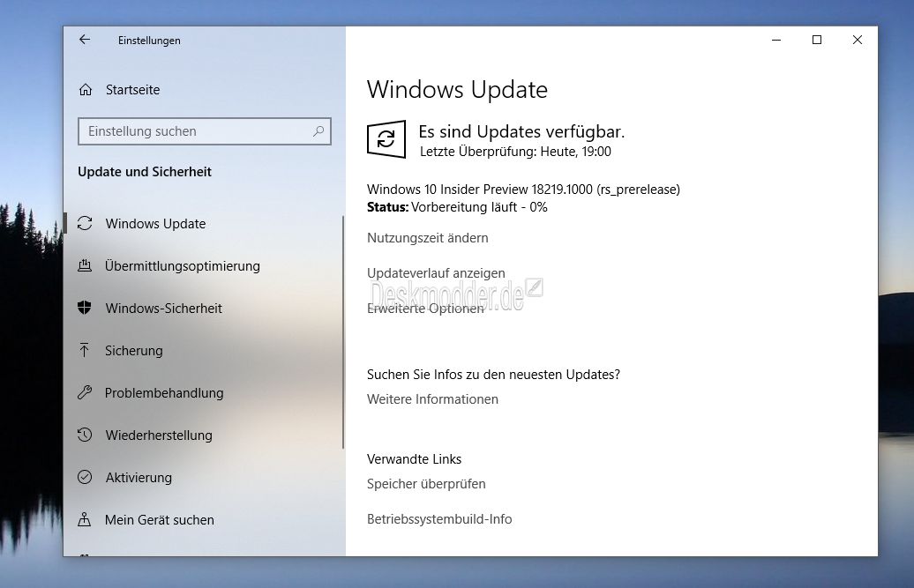The image size is (914, 588).
Task: Open Problembehandlung section
Action: pyautogui.click(x=164, y=393)
